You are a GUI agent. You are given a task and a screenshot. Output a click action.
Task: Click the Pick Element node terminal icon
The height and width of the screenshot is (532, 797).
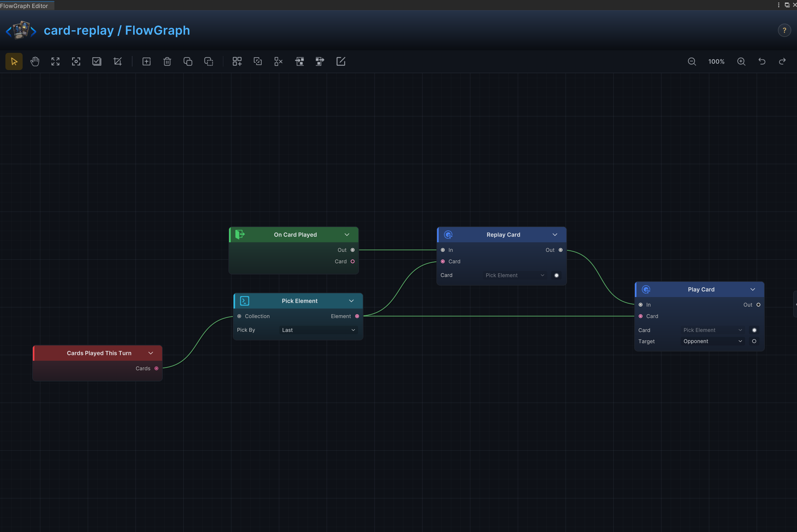244,301
